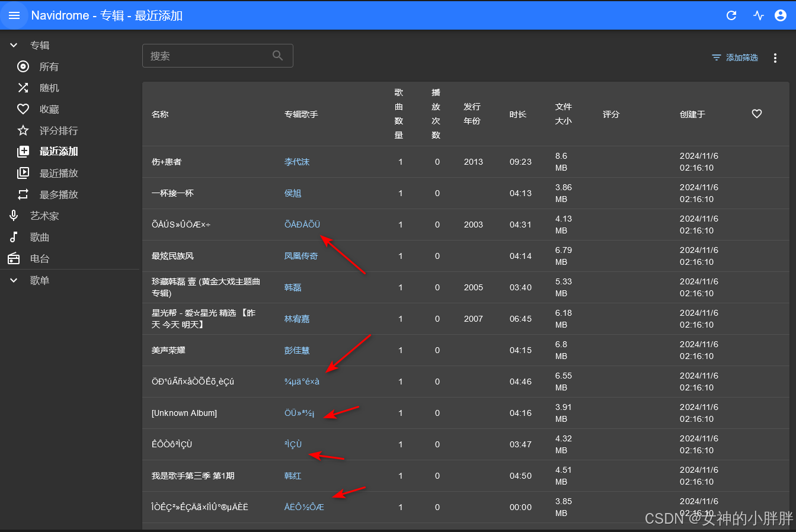Open artist link 林宥嘉
Image resolution: width=796 pixels, height=532 pixels.
tap(297, 319)
